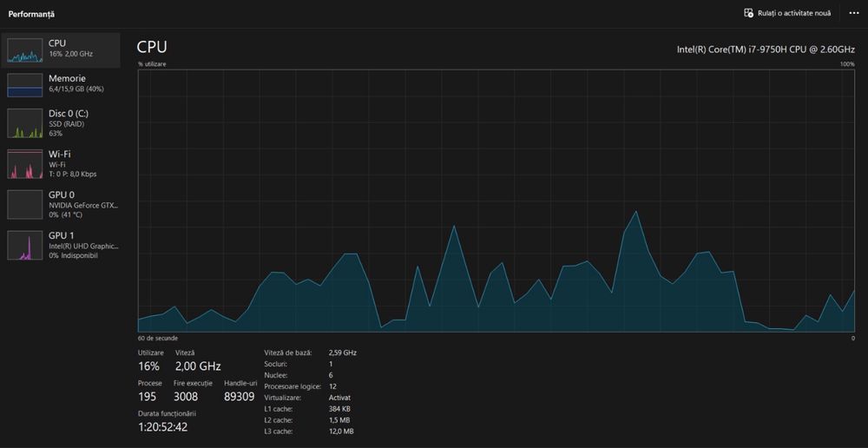Click the 384 KB L1 cache value
868x448 pixels.
(x=339, y=409)
